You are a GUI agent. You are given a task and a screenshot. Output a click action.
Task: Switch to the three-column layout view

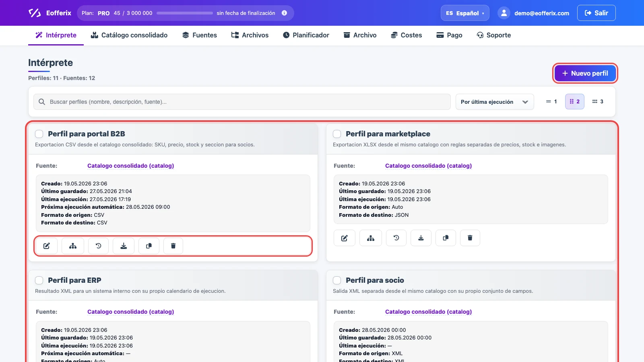(x=598, y=102)
